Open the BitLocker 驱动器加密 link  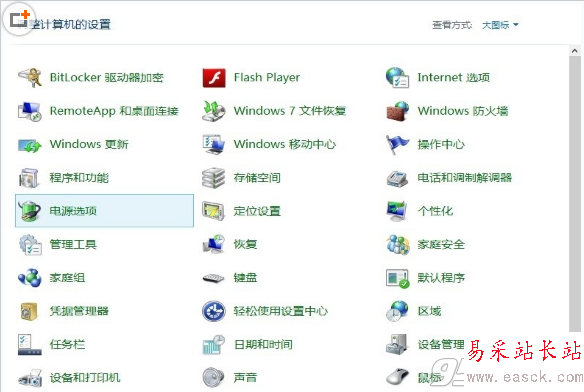coord(107,78)
